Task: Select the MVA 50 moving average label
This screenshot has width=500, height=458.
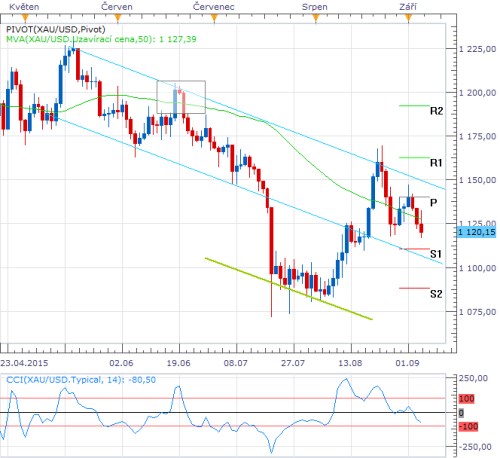Action: point(101,39)
